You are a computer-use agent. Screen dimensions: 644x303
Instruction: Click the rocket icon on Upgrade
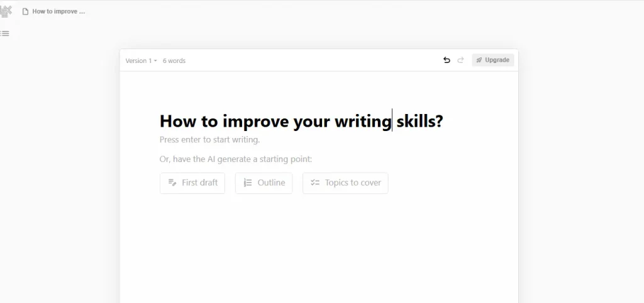(x=479, y=60)
